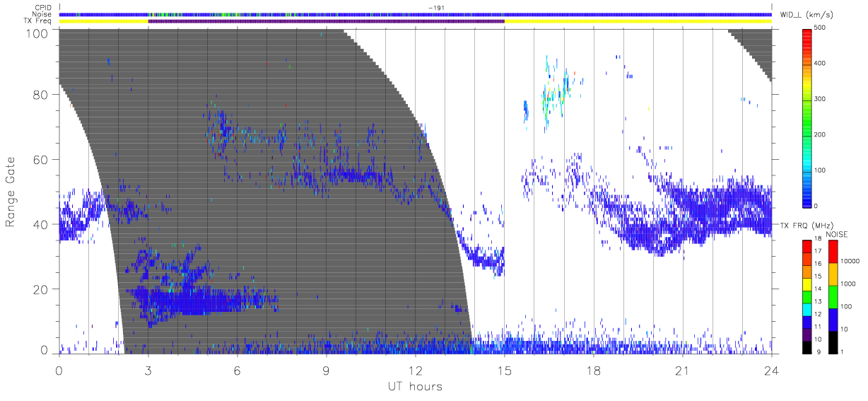Image resolution: width=868 pixels, height=401 pixels.
Task: Click the 18 UT hour tick label
Action: [x=593, y=370]
